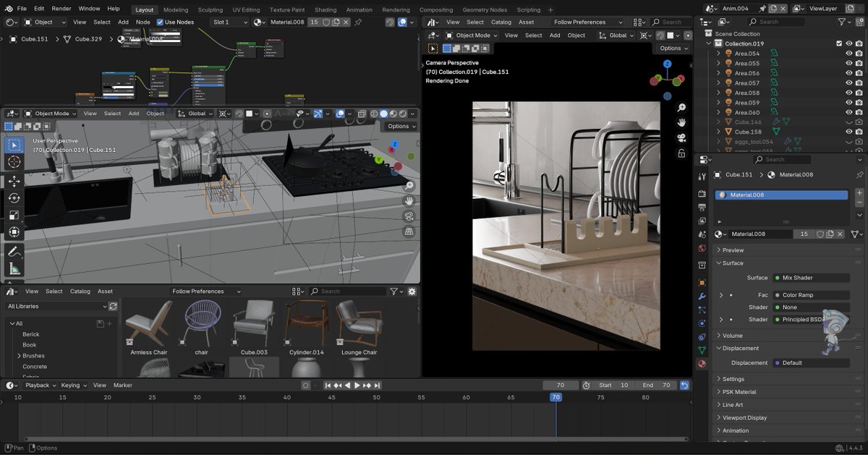
Task: Select the Annotate tool
Action: click(x=14, y=252)
